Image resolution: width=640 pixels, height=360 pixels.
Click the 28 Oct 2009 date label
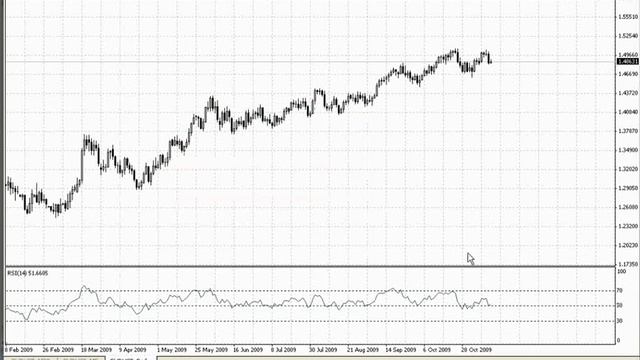[x=476, y=350]
